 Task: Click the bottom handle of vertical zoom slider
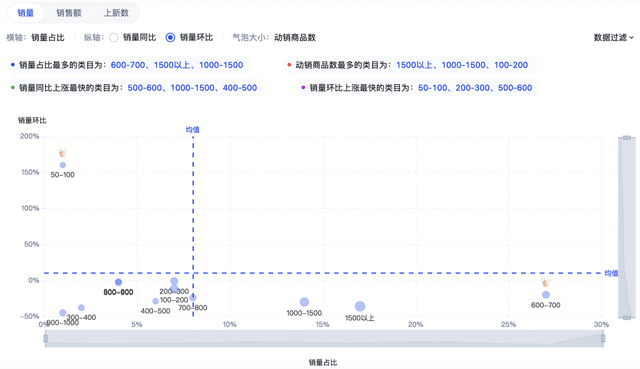627,318
